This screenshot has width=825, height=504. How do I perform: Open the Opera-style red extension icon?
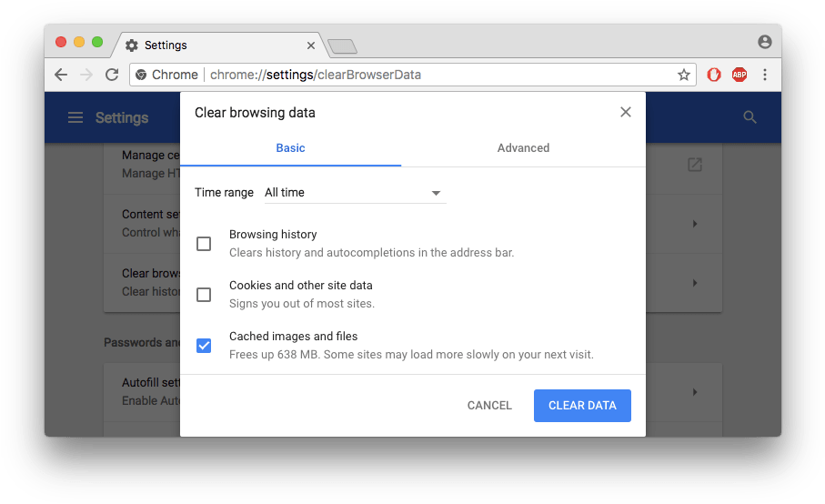click(713, 75)
